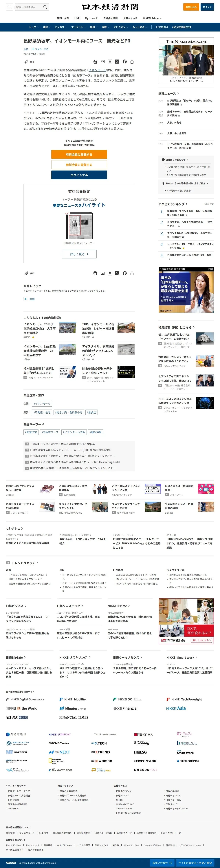
Task: Expand the オピニオン navigation dropdown
Action: tap(121, 27)
